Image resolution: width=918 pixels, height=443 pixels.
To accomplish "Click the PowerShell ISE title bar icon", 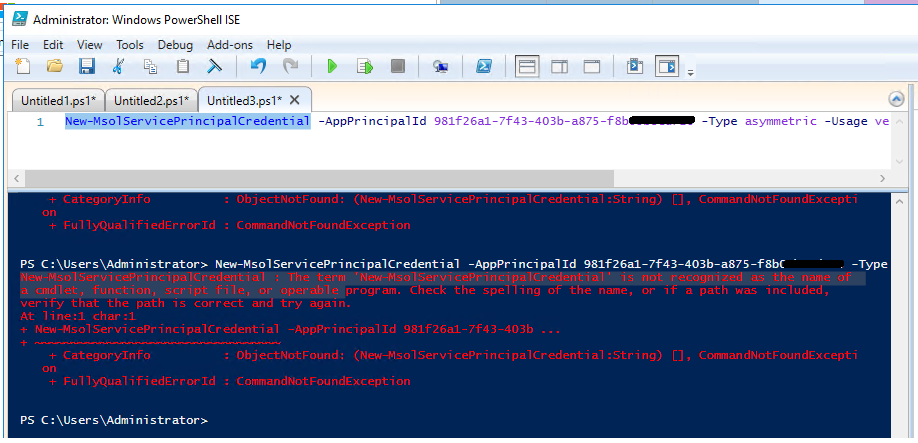I will point(19,19).
